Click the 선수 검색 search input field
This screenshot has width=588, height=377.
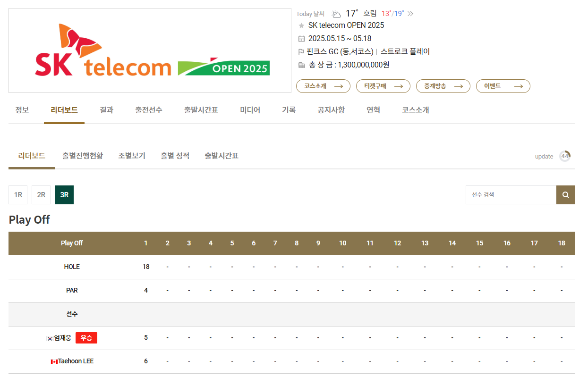pos(511,195)
